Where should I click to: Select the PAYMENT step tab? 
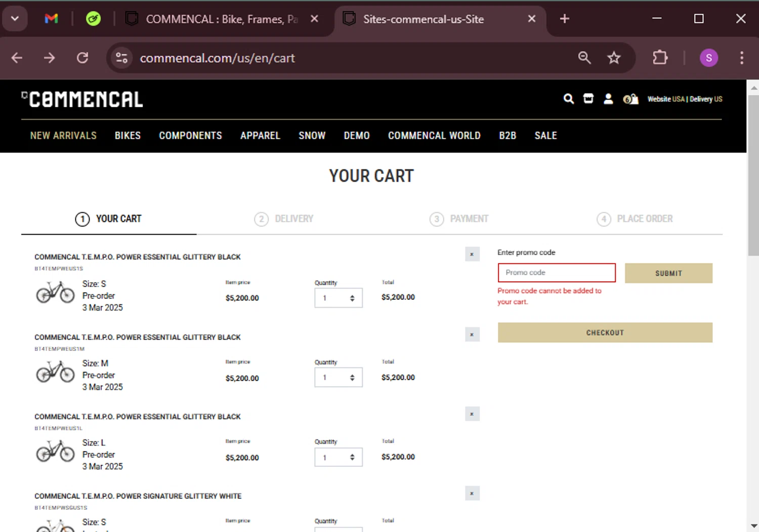(459, 219)
